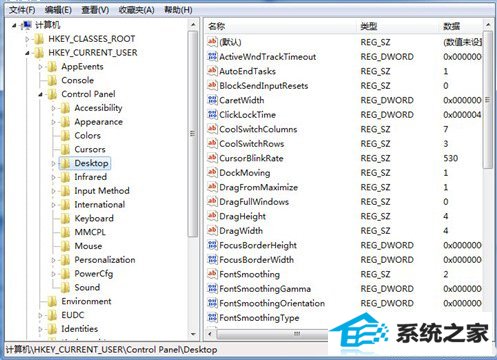Screen dimensions: 497x360
Task: Click the HKEY_CURRENT_USER folder icon
Action: click(x=39, y=53)
